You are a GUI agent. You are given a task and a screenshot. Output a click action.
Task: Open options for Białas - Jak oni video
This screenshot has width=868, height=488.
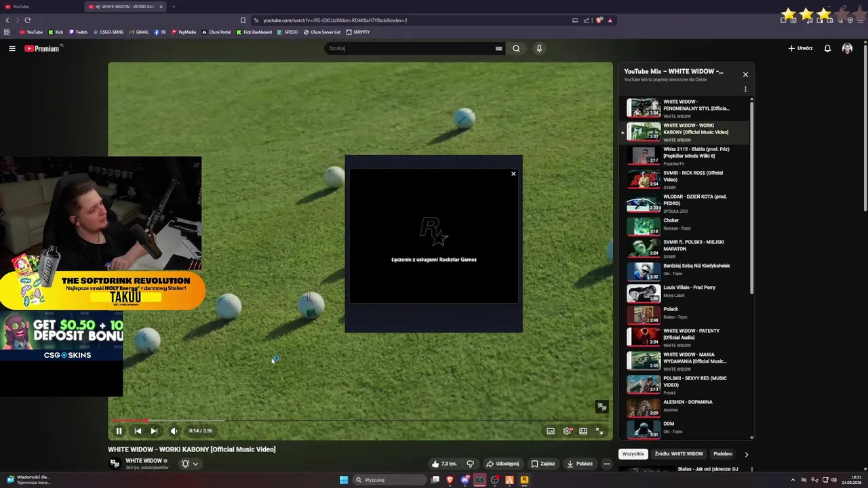[751, 469]
